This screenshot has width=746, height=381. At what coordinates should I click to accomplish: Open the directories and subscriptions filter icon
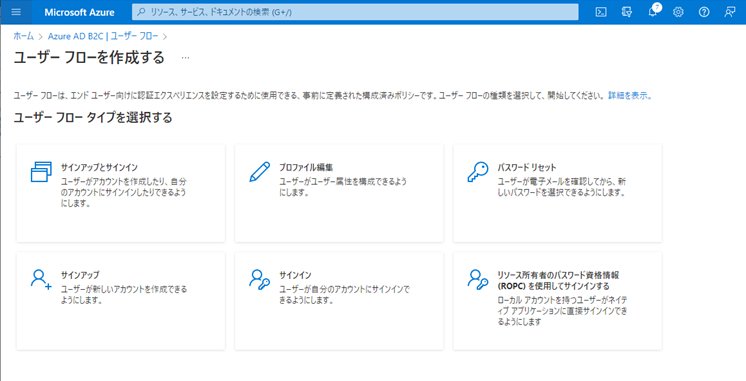click(x=627, y=12)
